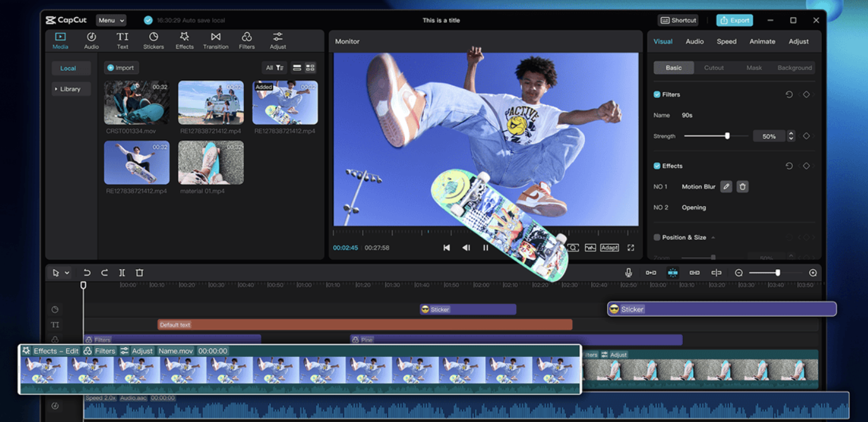Edit the Motion Blur effect with pencil icon
This screenshot has width=868, height=422.
click(x=726, y=187)
